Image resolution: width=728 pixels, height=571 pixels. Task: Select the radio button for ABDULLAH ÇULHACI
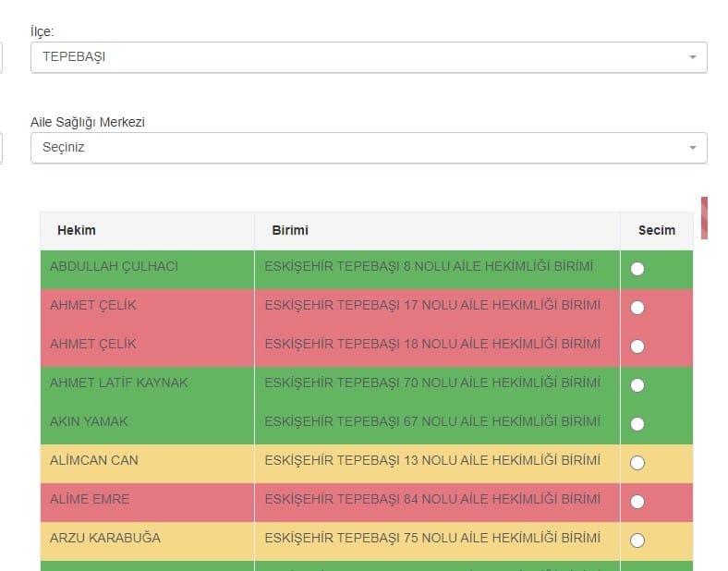[x=637, y=269]
